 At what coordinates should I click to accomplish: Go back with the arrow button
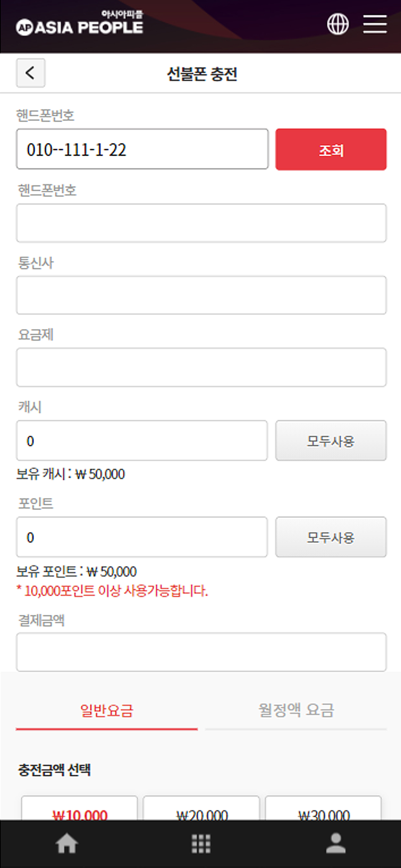30,73
